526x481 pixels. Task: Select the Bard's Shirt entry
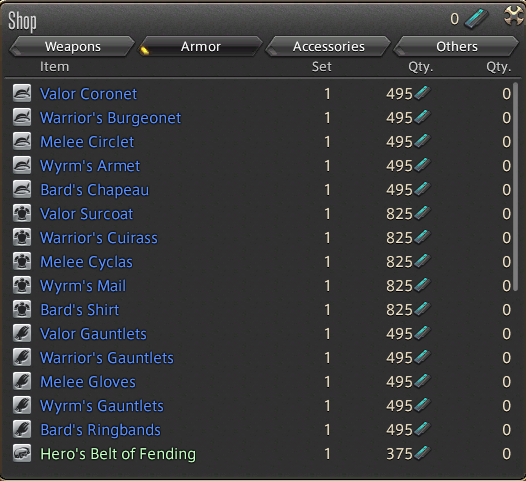80,310
